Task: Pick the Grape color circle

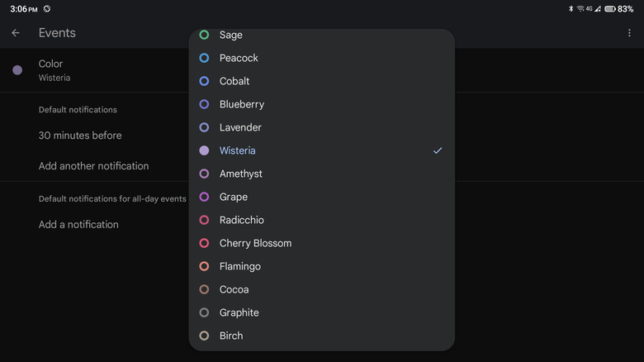Action: [204, 197]
